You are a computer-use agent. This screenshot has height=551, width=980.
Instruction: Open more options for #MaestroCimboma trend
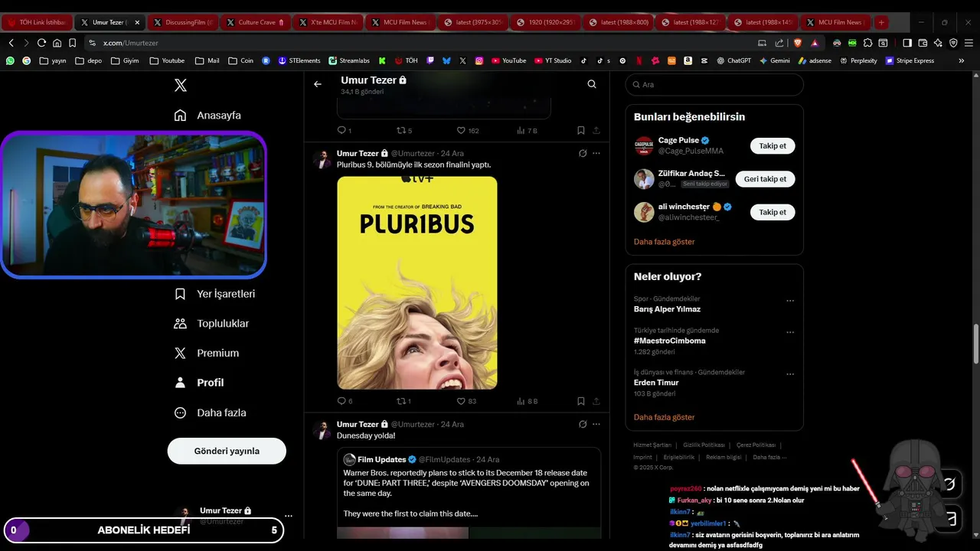point(790,332)
